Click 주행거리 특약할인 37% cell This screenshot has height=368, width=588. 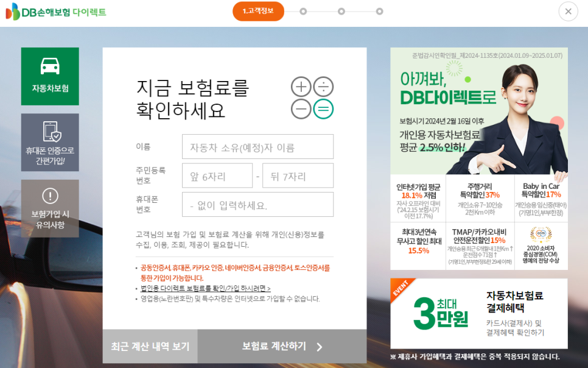pos(480,198)
